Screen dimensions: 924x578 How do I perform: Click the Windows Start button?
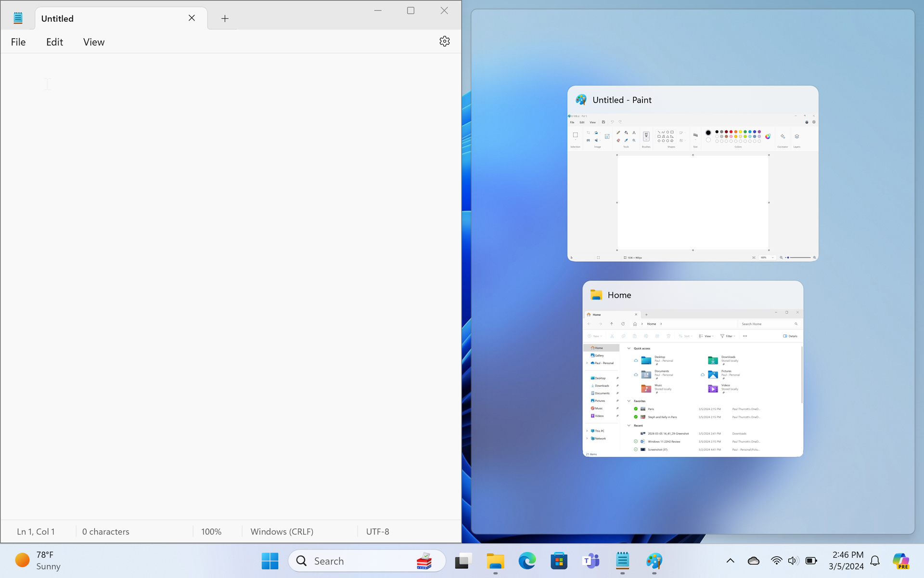tap(269, 561)
